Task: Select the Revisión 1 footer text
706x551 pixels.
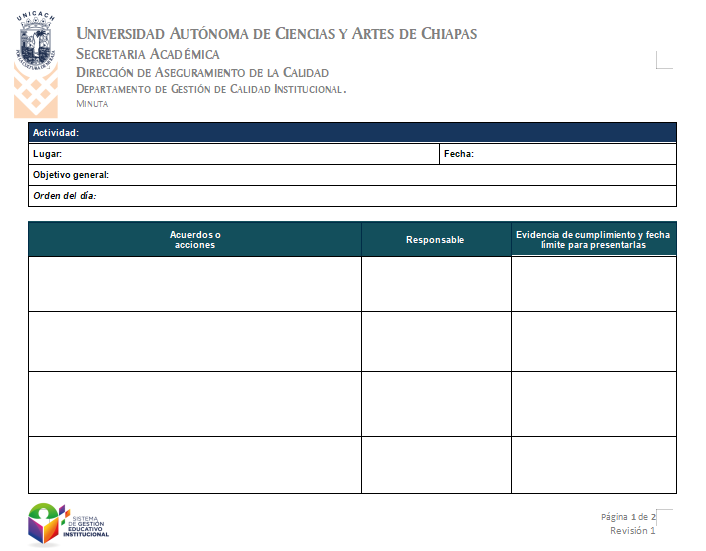Action: point(632,530)
